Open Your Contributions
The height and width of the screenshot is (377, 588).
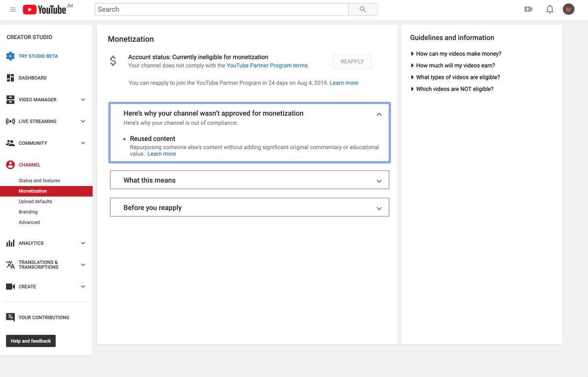pos(44,318)
